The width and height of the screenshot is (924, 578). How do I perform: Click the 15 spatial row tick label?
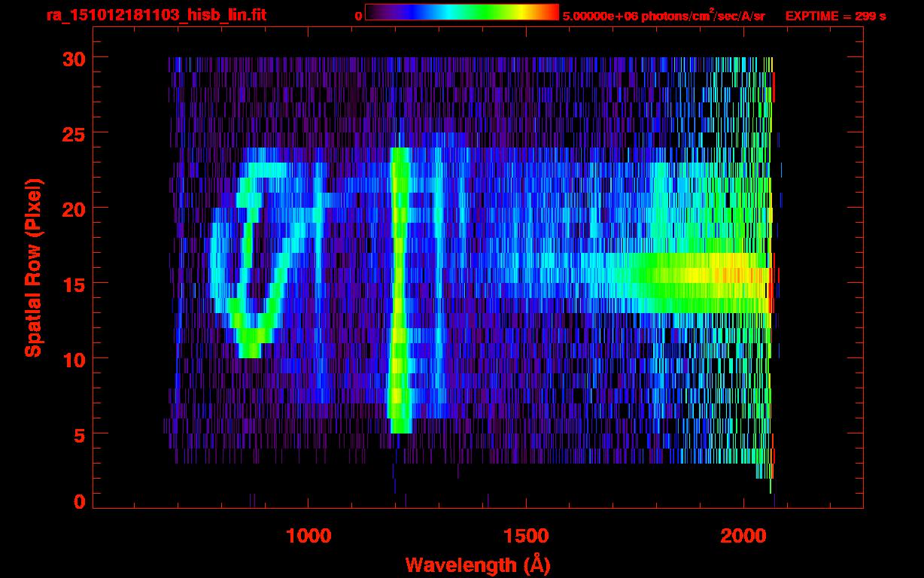(73, 284)
